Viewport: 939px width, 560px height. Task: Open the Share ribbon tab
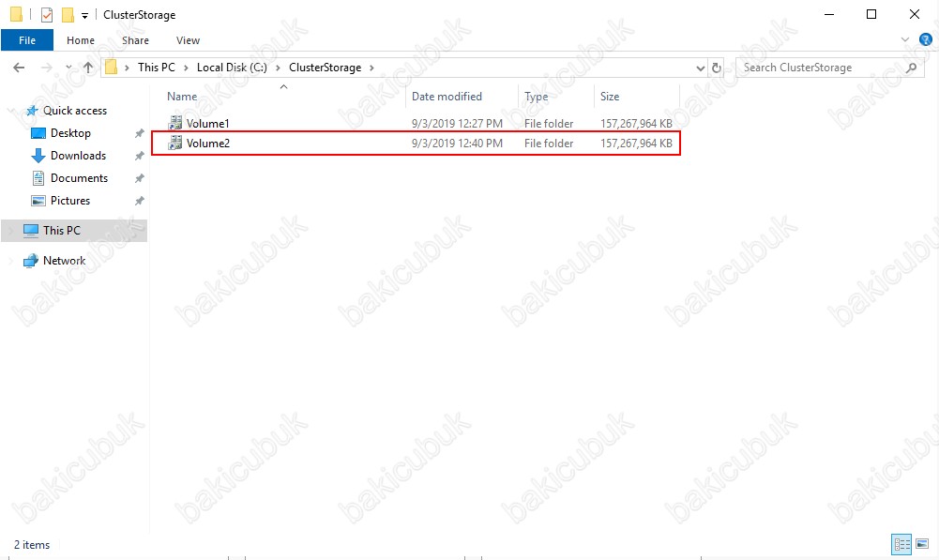(135, 40)
